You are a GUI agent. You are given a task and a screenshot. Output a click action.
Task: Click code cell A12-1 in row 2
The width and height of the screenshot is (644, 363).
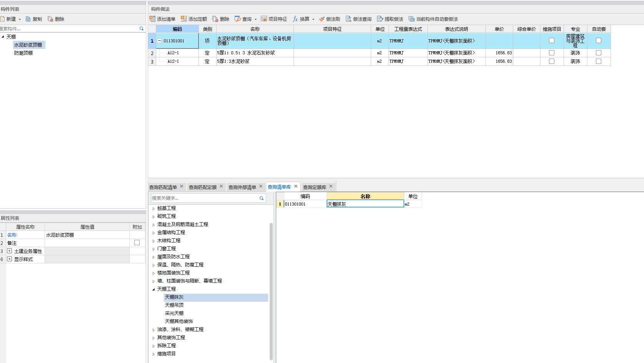coord(177,53)
